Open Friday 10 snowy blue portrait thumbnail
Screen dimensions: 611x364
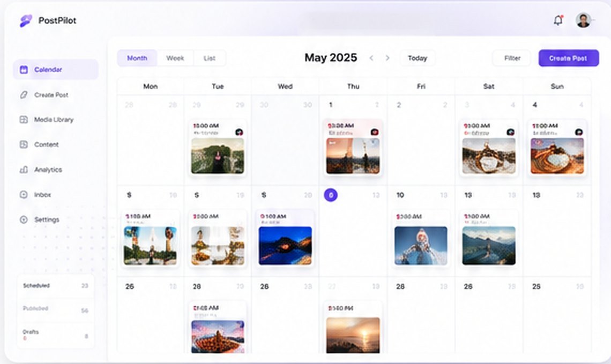[421, 246]
